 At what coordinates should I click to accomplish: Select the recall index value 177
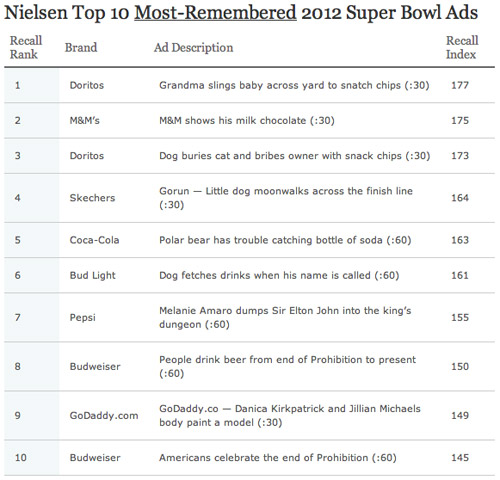point(460,85)
